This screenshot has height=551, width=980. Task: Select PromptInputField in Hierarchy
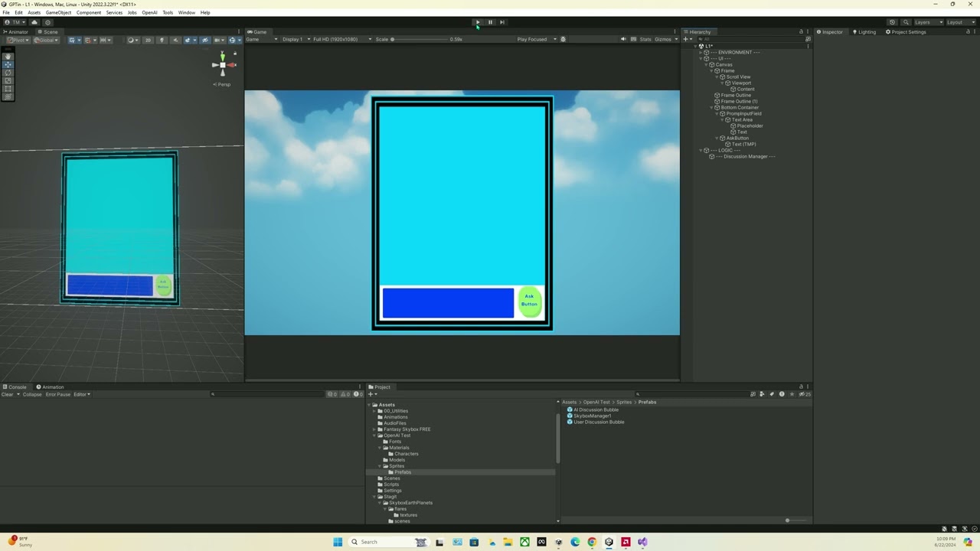point(743,113)
